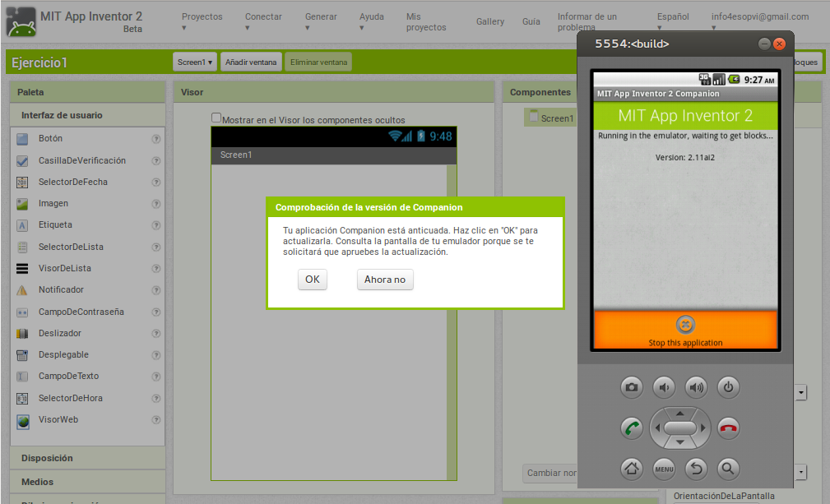Open the Proyectos menu
This screenshot has height=504, width=830.
(202, 21)
